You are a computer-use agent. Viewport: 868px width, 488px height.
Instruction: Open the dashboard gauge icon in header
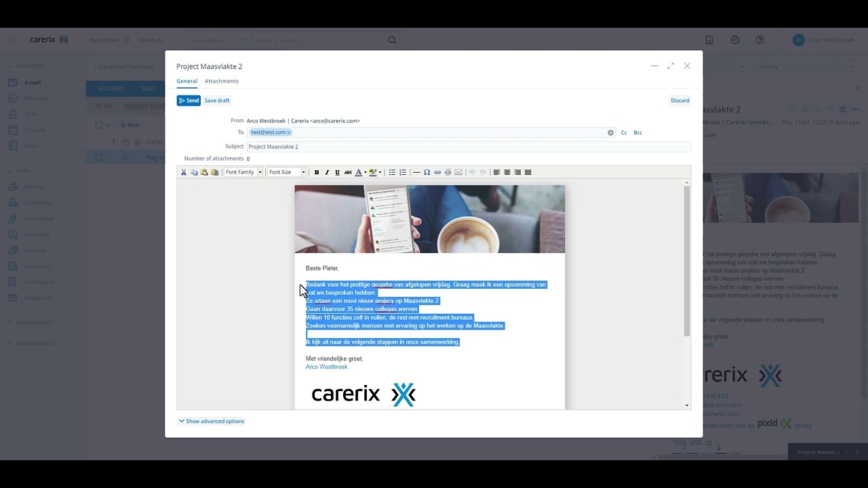click(735, 40)
